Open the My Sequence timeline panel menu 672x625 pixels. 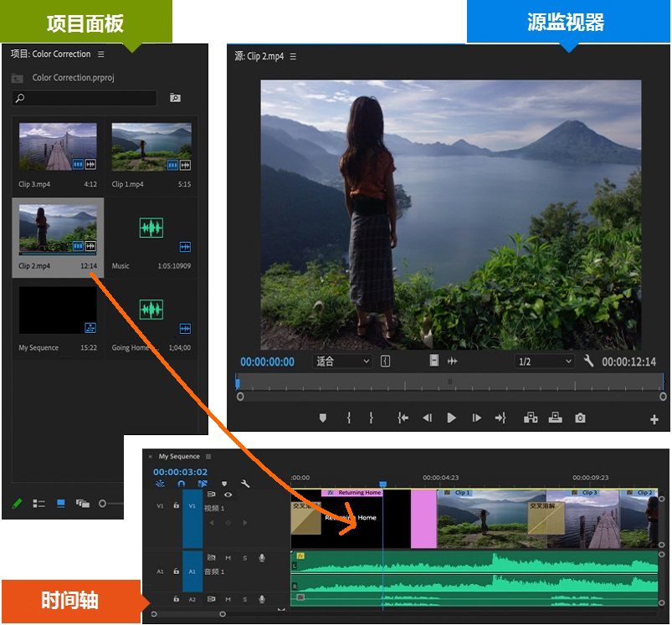208,457
